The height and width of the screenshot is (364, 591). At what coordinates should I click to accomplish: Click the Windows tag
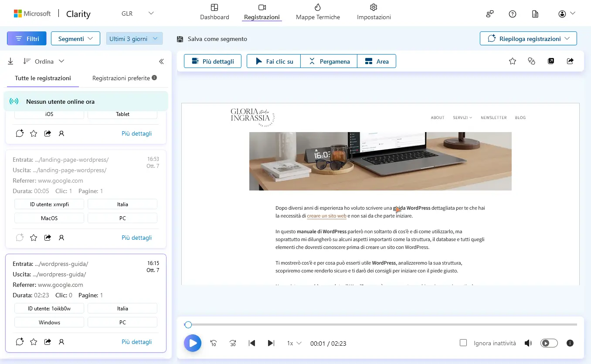coord(49,322)
